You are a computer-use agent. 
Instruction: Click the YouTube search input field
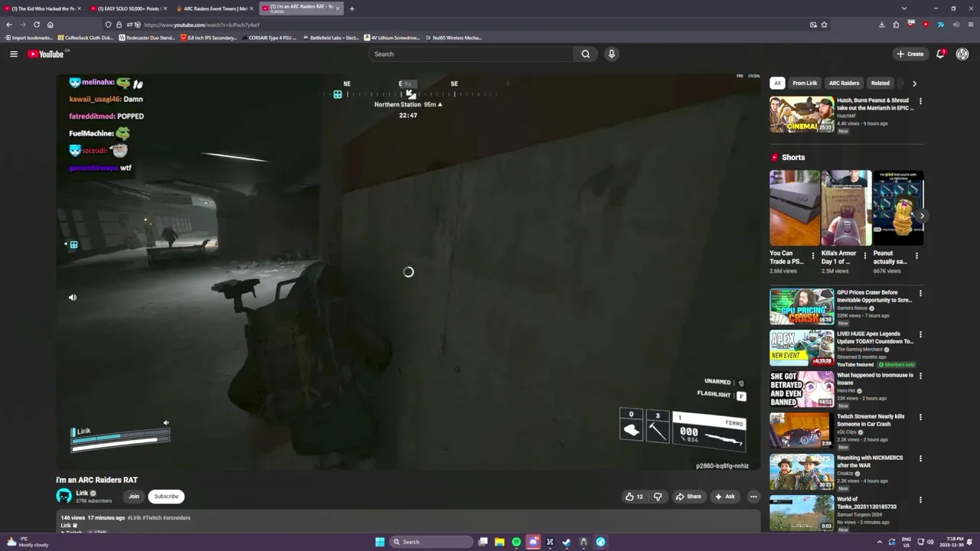tap(471, 54)
